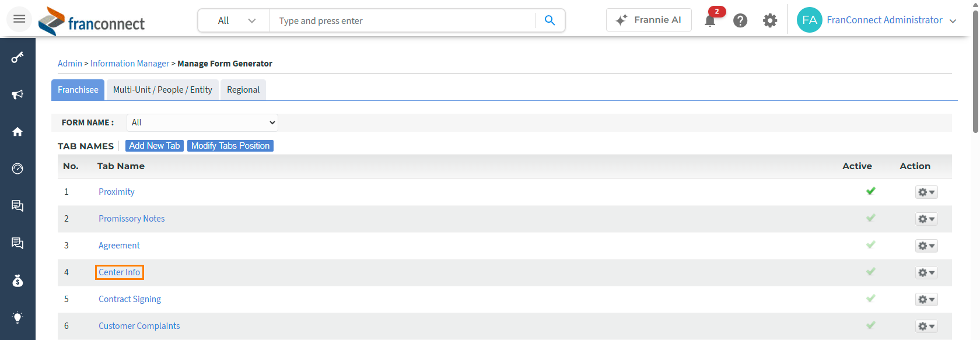This screenshot has width=980, height=340.
Task: Open the help question mark icon
Action: tap(740, 20)
